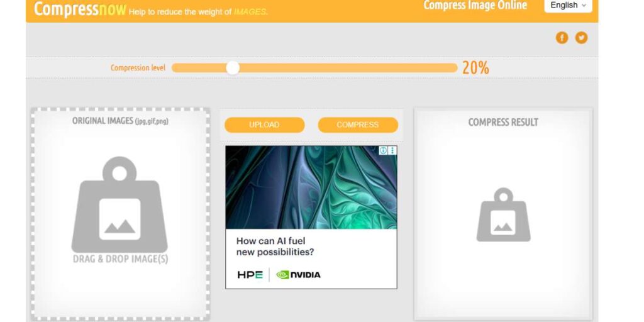Click the COMPRESS button
Image resolution: width=644 pixels, height=322 pixels.
pos(358,125)
